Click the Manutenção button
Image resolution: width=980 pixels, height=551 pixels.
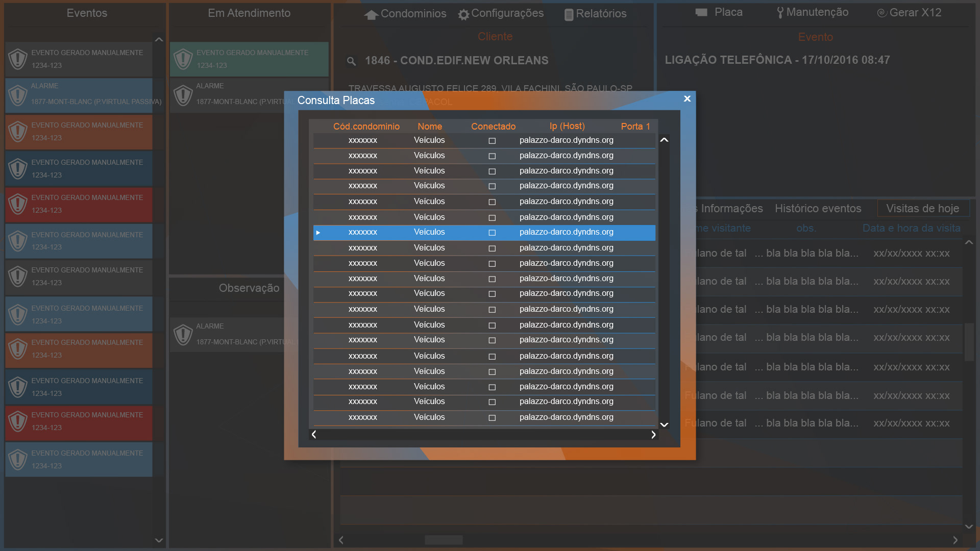click(x=813, y=12)
